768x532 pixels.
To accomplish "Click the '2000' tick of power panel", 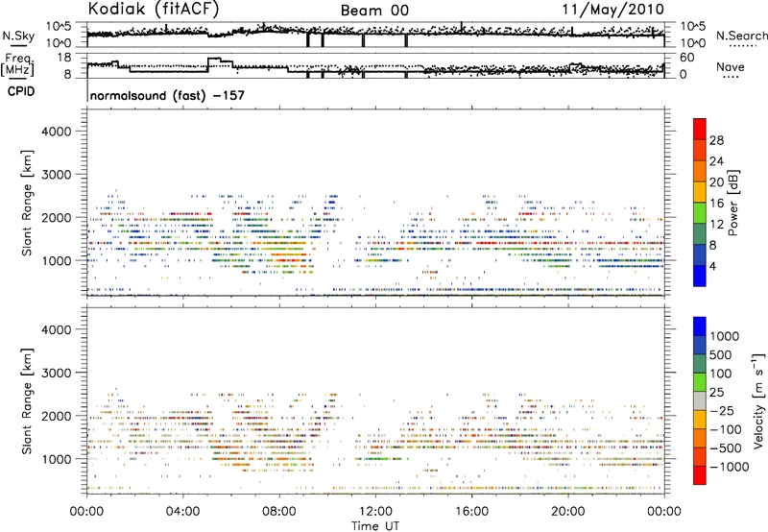I will [x=57, y=218].
